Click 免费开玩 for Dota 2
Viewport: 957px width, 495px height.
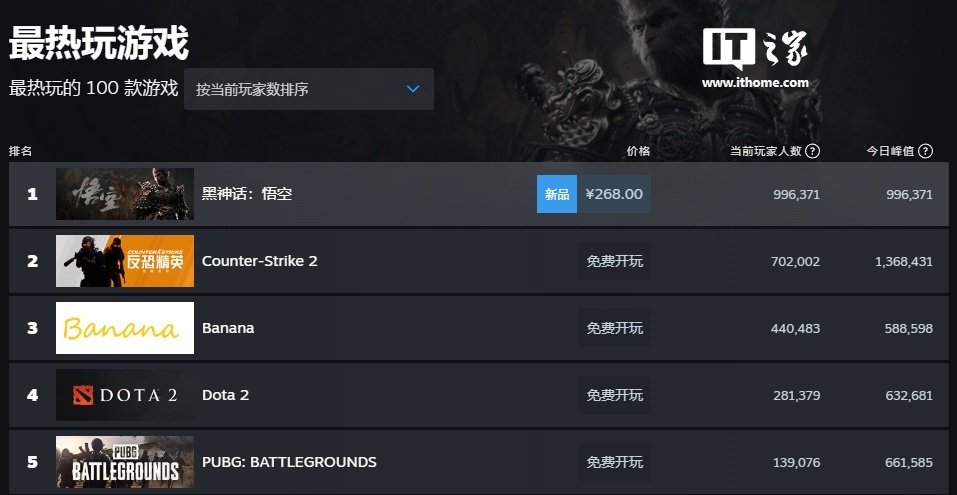click(615, 395)
